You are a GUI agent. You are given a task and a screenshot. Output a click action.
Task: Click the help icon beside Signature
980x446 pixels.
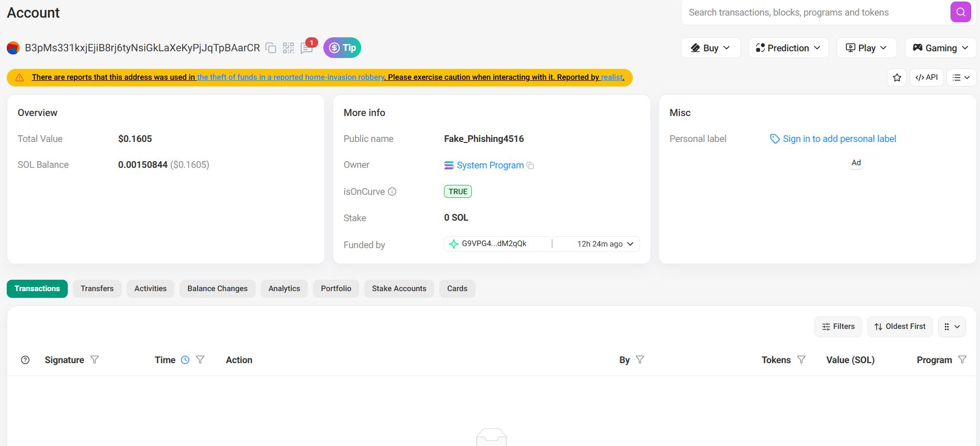click(25, 360)
